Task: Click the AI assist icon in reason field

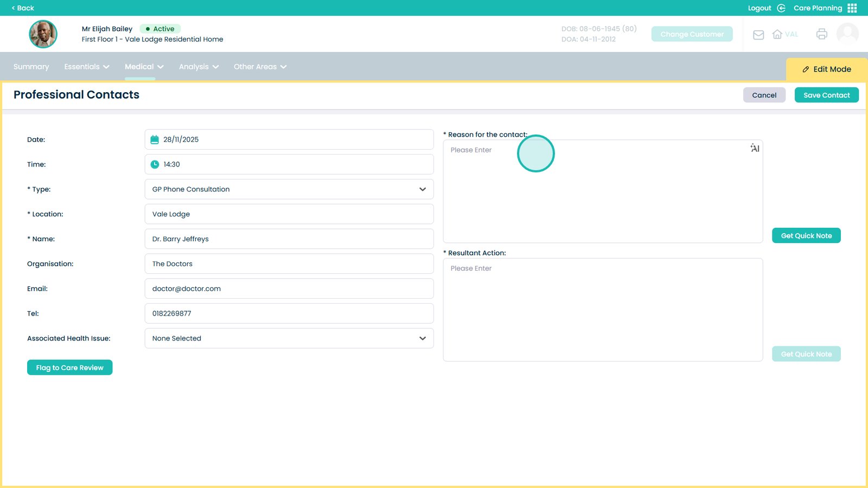Action: coord(755,148)
